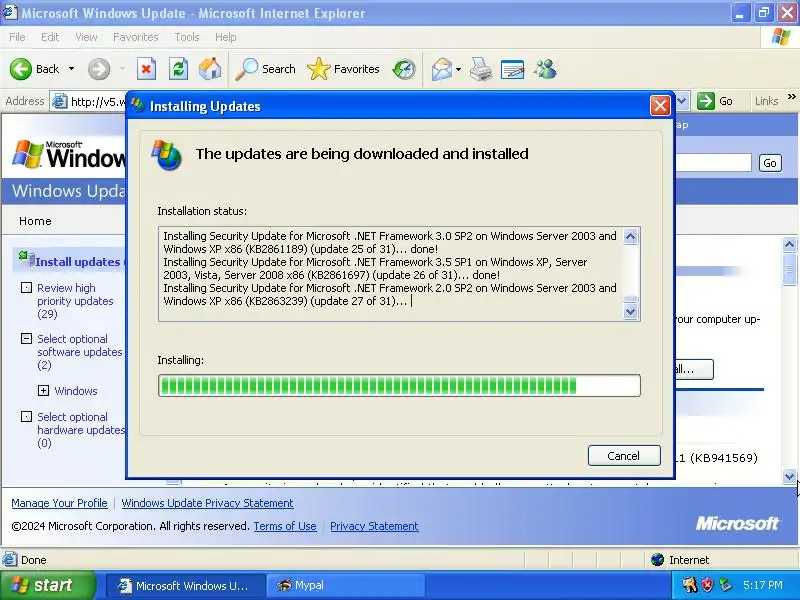
Task: Click the page search Go button
Action: pos(770,163)
